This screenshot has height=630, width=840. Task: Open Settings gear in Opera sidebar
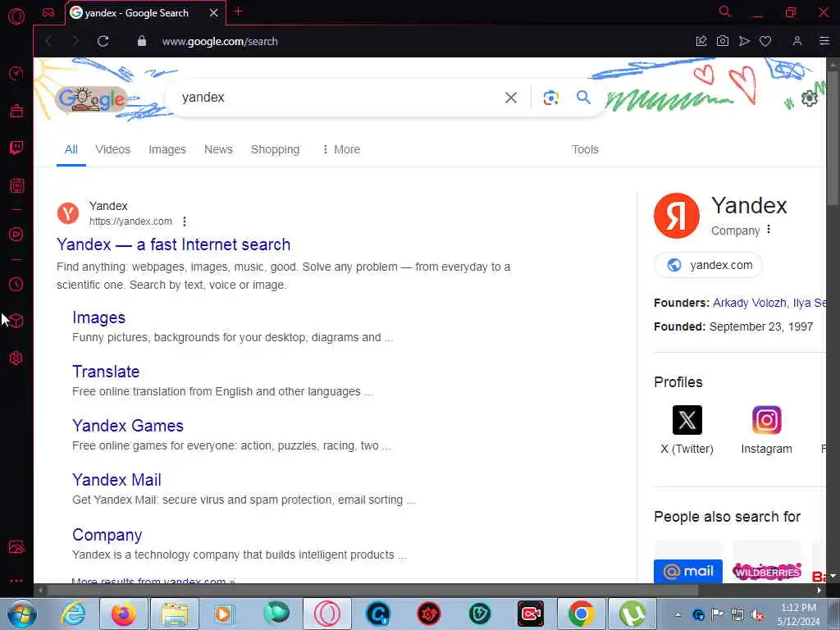(x=16, y=358)
